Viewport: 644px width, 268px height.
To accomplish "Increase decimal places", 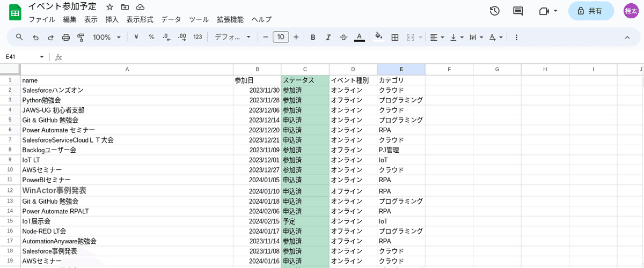I will click(x=182, y=37).
